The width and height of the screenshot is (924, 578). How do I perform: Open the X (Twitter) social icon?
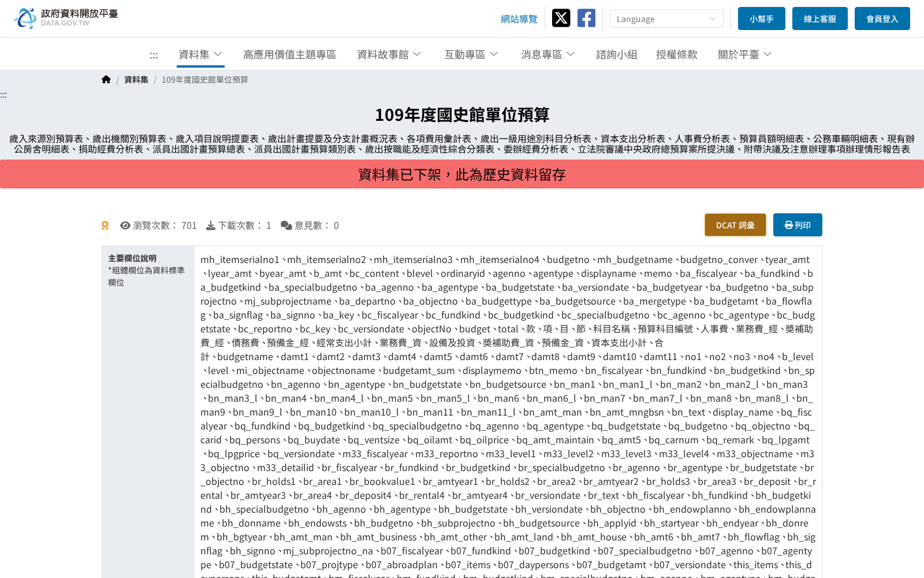pyautogui.click(x=561, y=18)
